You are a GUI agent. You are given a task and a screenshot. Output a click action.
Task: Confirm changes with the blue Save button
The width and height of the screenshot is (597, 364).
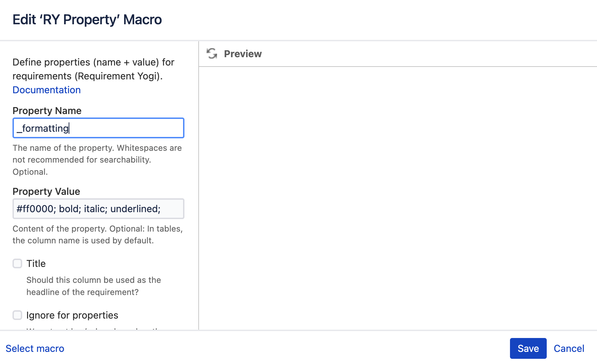point(528,348)
